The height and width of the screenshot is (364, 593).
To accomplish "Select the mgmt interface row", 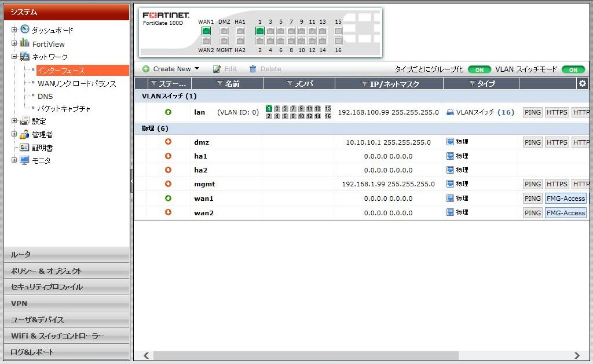I will pos(204,184).
